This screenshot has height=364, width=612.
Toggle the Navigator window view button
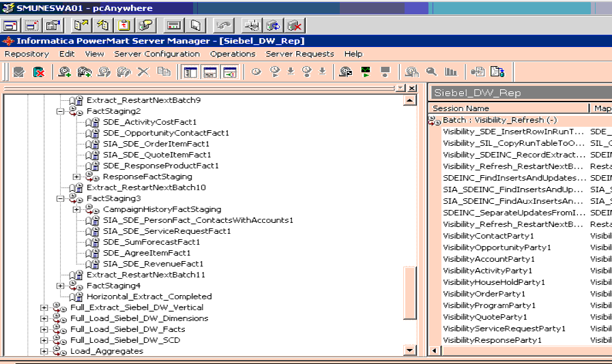190,72
